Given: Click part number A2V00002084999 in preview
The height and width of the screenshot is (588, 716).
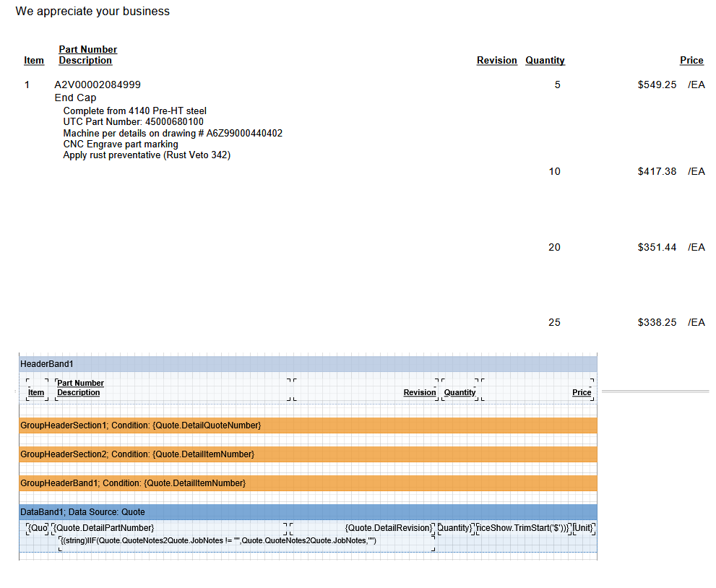Looking at the screenshot, I should click(98, 85).
